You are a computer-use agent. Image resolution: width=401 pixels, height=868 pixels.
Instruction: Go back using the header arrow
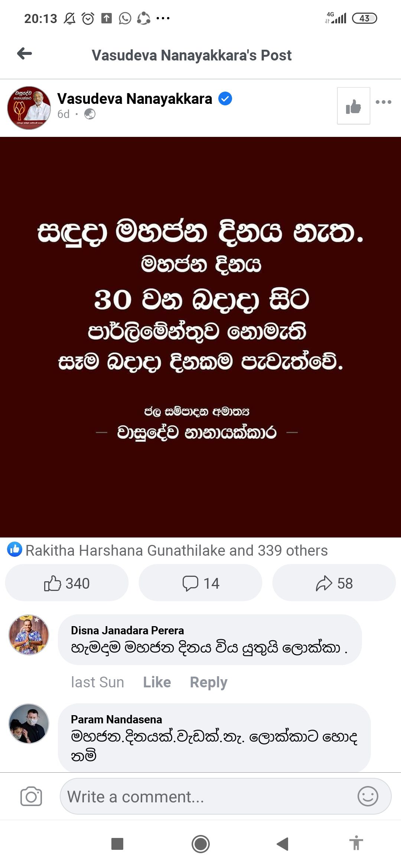tap(25, 54)
